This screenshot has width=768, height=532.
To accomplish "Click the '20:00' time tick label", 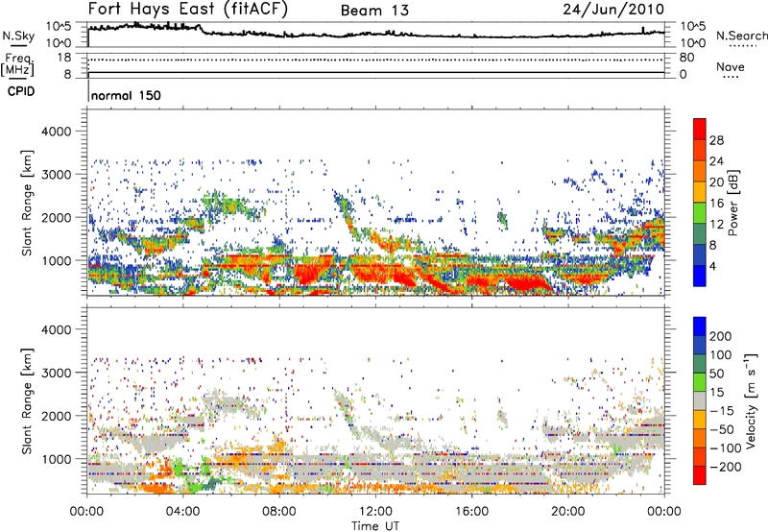I will pos(567,512).
